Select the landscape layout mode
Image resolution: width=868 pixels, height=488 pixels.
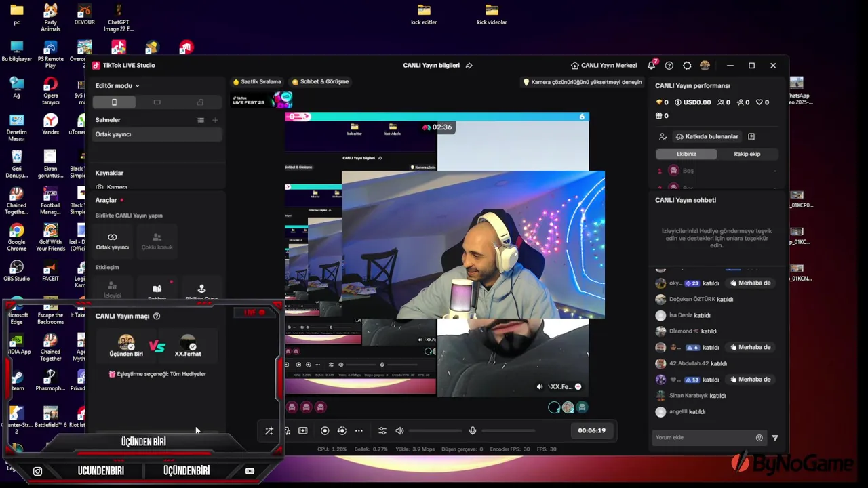(157, 102)
